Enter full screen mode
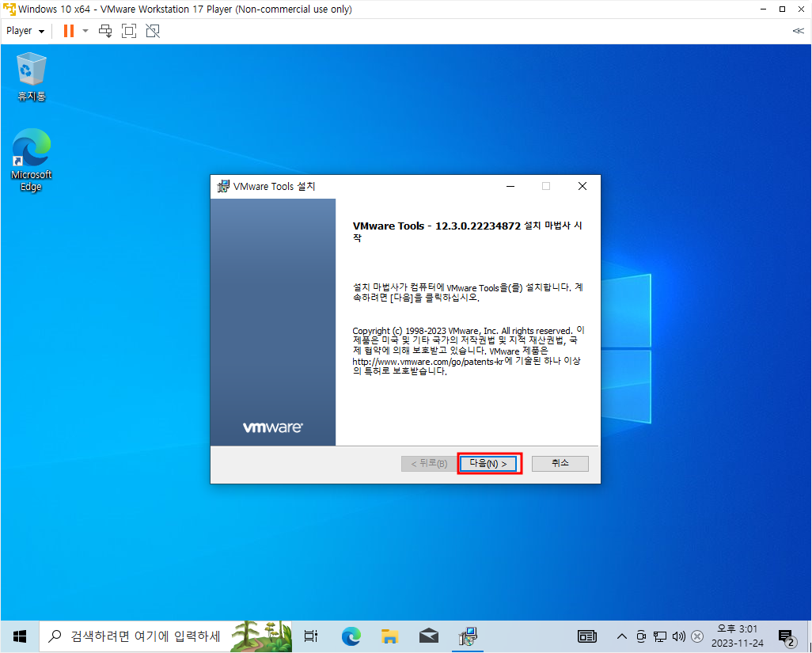 coord(128,31)
